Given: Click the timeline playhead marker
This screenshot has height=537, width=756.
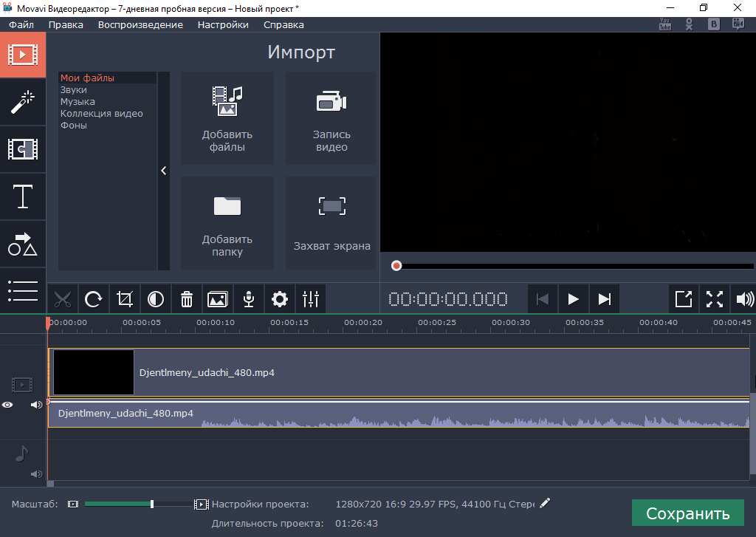Looking at the screenshot, I should click(x=48, y=324).
